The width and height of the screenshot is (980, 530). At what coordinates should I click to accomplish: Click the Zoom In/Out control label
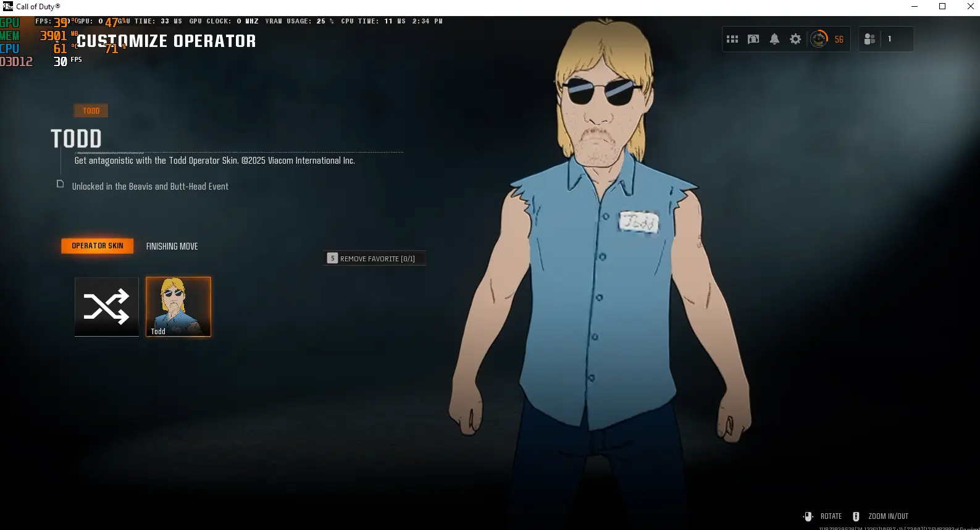click(x=888, y=516)
